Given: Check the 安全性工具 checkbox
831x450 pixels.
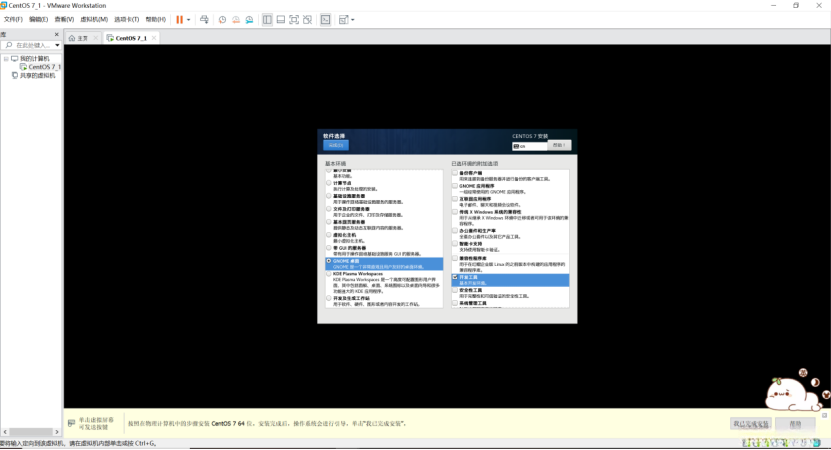Looking at the screenshot, I should click(455, 290).
